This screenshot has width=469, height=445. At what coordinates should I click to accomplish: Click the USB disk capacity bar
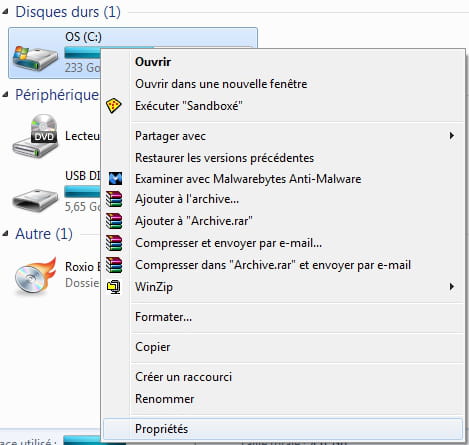click(x=82, y=192)
